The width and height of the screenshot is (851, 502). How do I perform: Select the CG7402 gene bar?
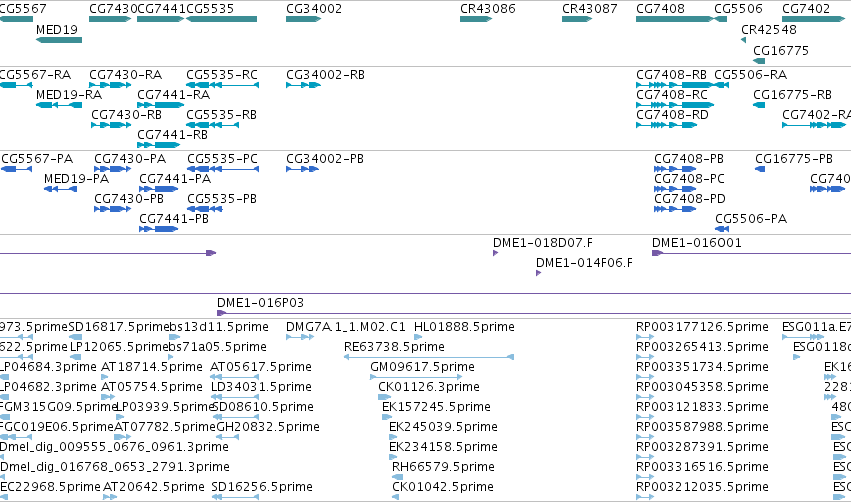(814, 19)
